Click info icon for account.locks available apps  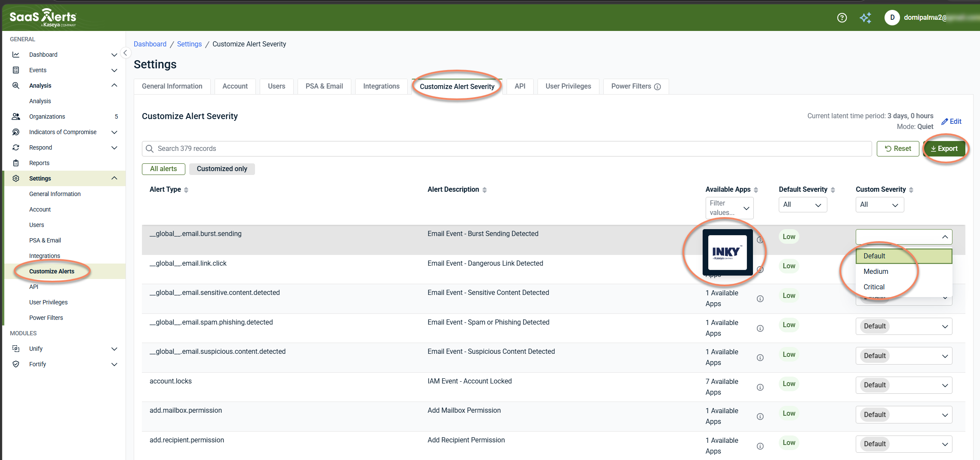pyautogui.click(x=760, y=387)
